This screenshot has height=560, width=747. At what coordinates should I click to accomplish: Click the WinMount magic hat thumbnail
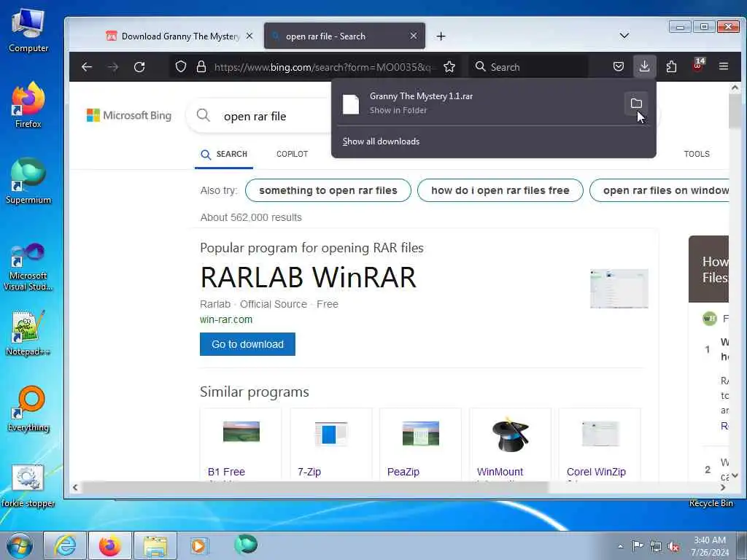coord(510,435)
